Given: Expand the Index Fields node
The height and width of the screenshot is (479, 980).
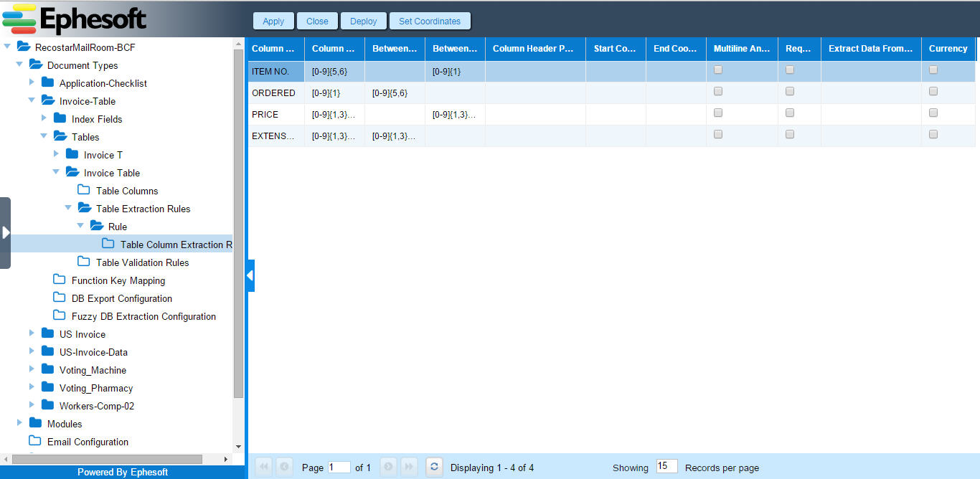Looking at the screenshot, I should tap(44, 118).
